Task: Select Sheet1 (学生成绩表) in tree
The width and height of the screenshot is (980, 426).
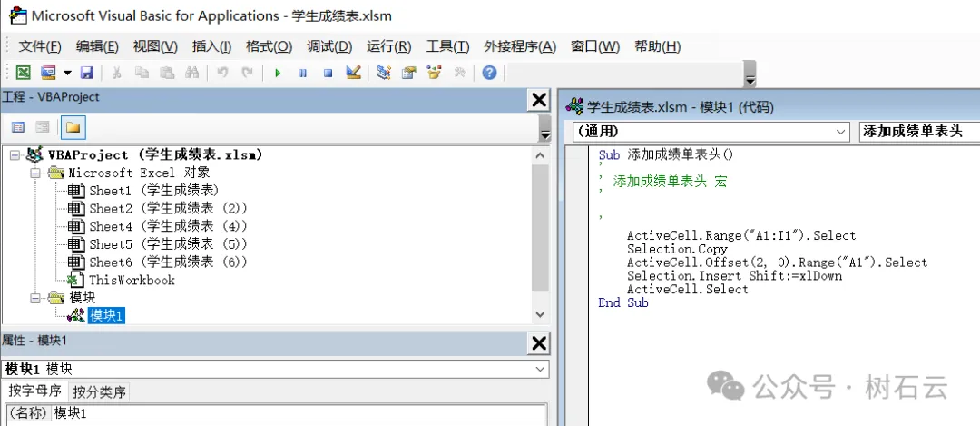Action: pos(153,190)
